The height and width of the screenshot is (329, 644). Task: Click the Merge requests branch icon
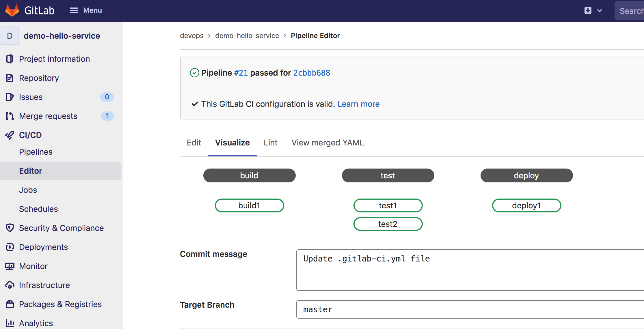pyautogui.click(x=10, y=116)
